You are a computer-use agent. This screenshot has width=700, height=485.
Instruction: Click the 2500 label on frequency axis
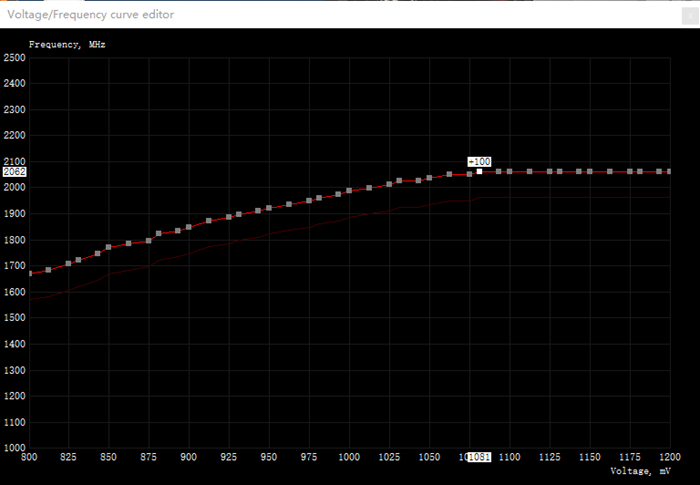coord(15,58)
